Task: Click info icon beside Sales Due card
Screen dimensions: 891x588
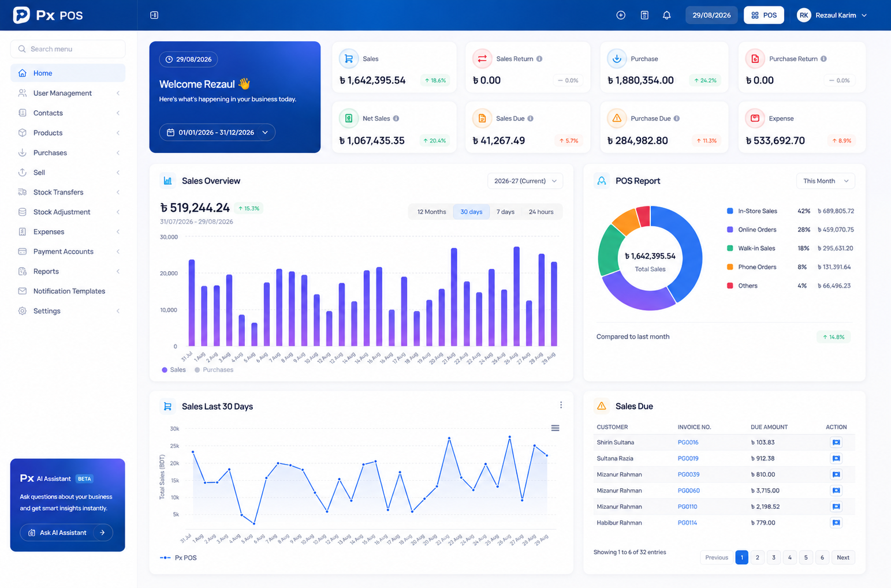Action: click(530, 118)
